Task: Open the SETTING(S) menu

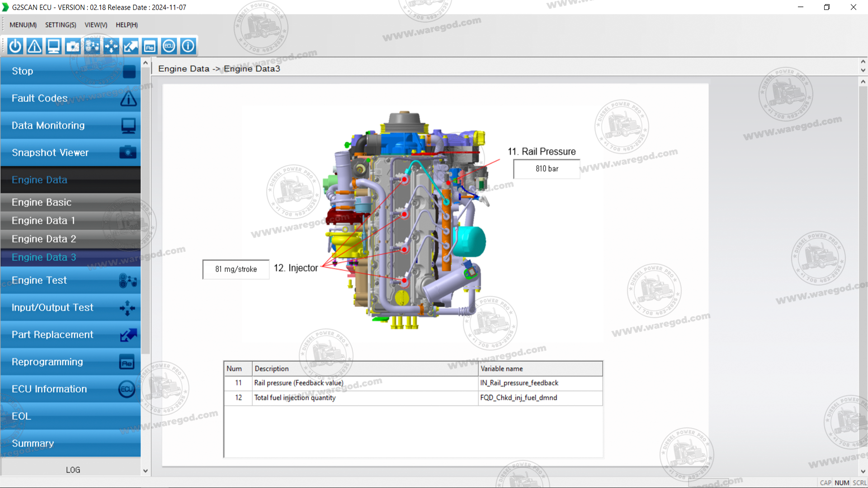Action: point(61,25)
